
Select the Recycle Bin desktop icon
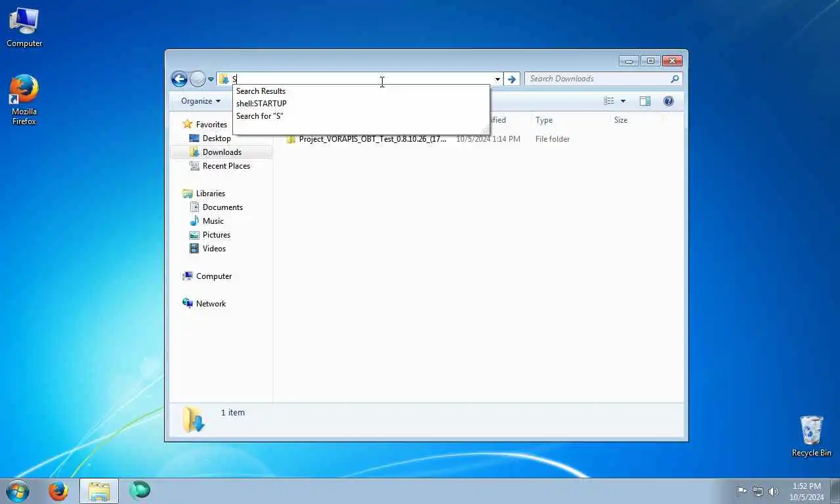point(812,436)
